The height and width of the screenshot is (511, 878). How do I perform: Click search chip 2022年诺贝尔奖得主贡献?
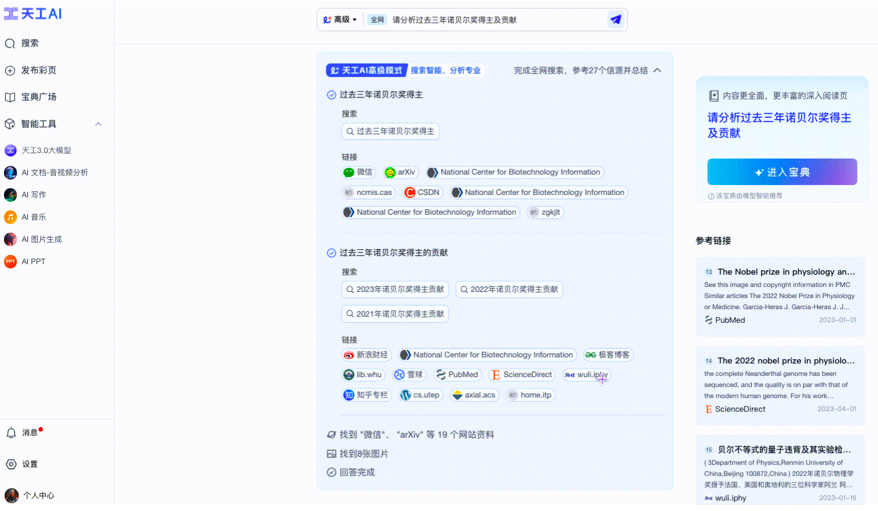509,289
